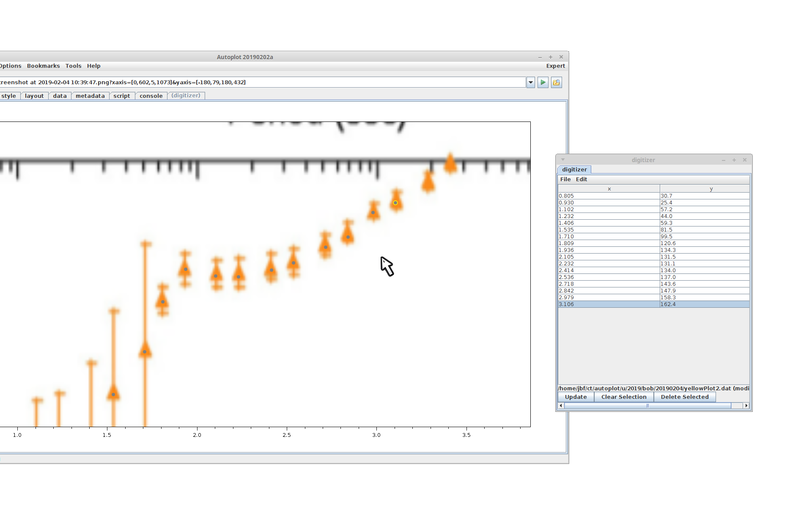Click the green Go play button
The width and height of the screenshot is (812, 508).
pyautogui.click(x=543, y=83)
